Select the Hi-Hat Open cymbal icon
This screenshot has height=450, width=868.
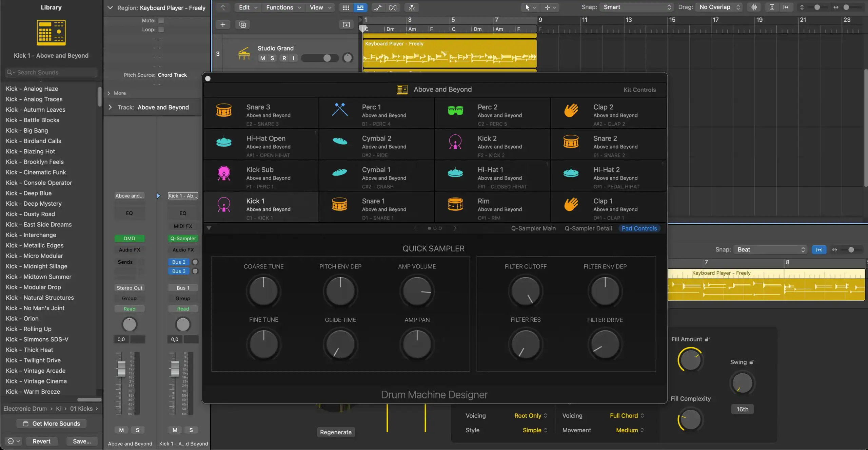click(224, 142)
